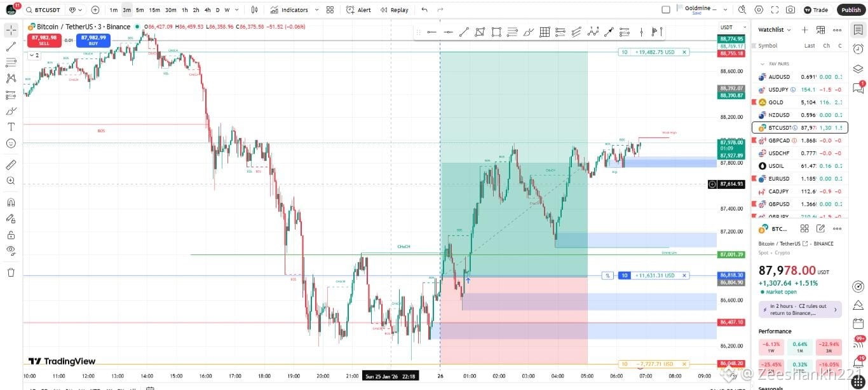This screenshot has height=390, width=868.
Task: Open indicator templates grid icon
Action: (x=330, y=10)
